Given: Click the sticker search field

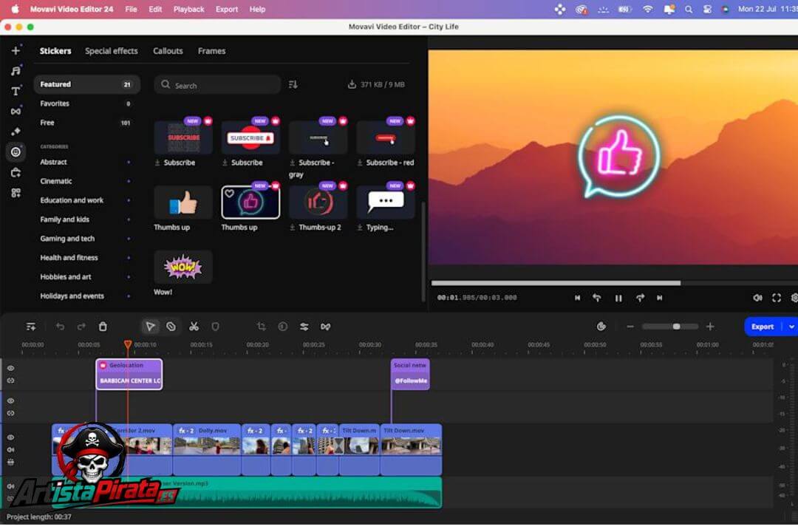Looking at the screenshot, I should pyautogui.click(x=217, y=85).
